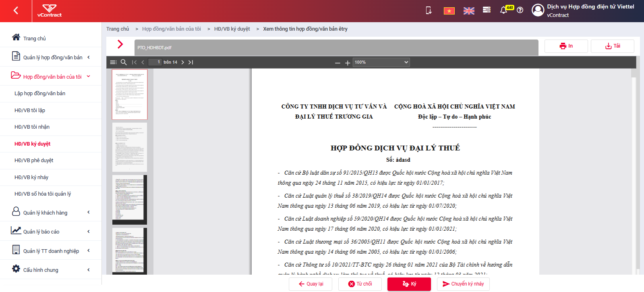Expand Quản lý khách hàng chevron

[x=89, y=212]
